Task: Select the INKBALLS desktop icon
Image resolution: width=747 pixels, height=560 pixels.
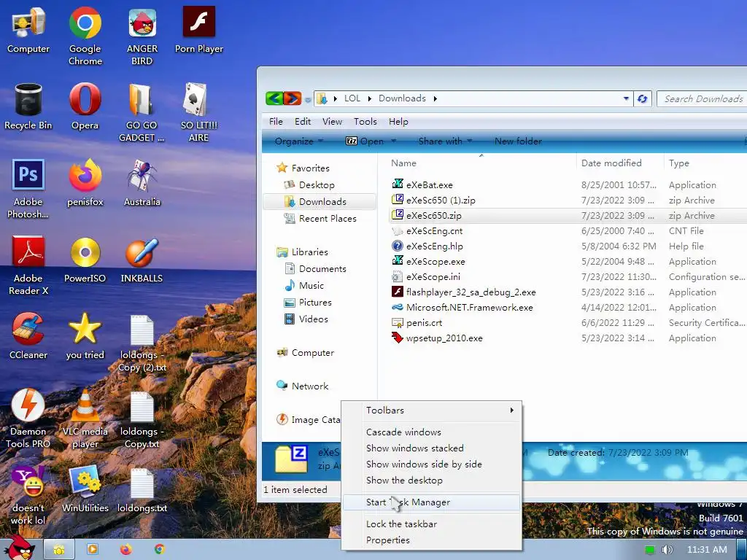Action: (142, 260)
